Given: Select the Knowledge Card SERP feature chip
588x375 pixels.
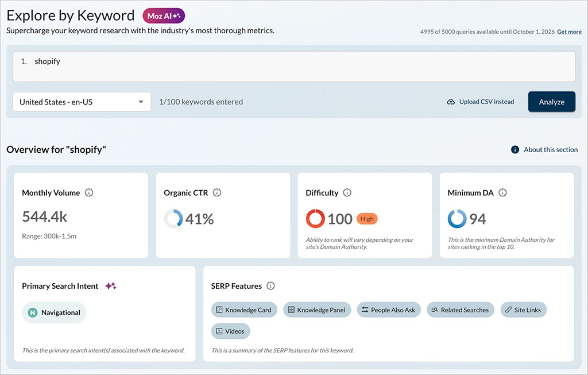Looking at the screenshot, I should pyautogui.click(x=244, y=310).
